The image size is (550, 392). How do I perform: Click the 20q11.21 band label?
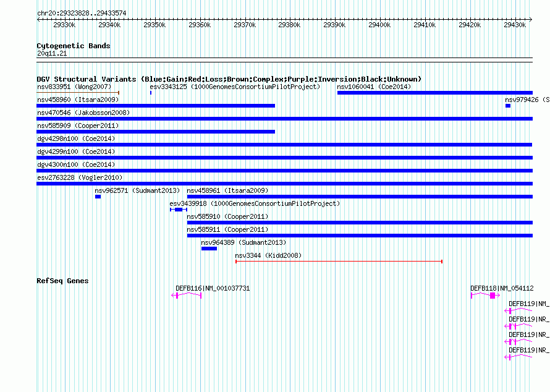tap(52, 53)
